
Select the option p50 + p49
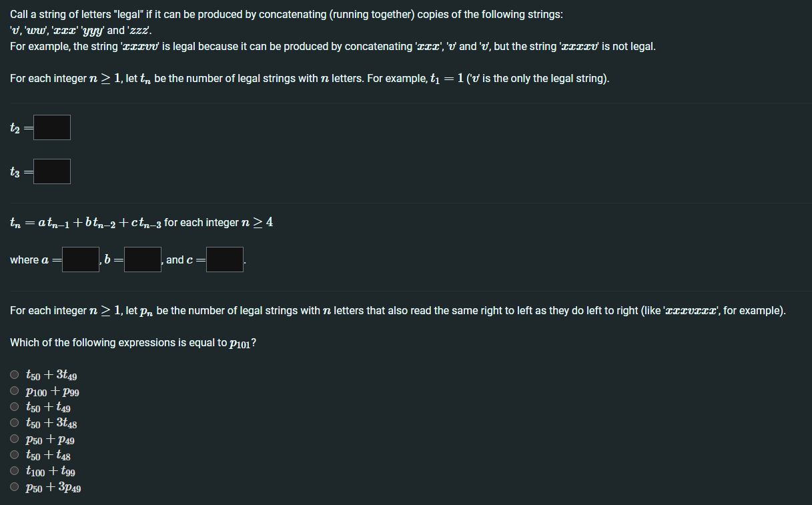14,439
